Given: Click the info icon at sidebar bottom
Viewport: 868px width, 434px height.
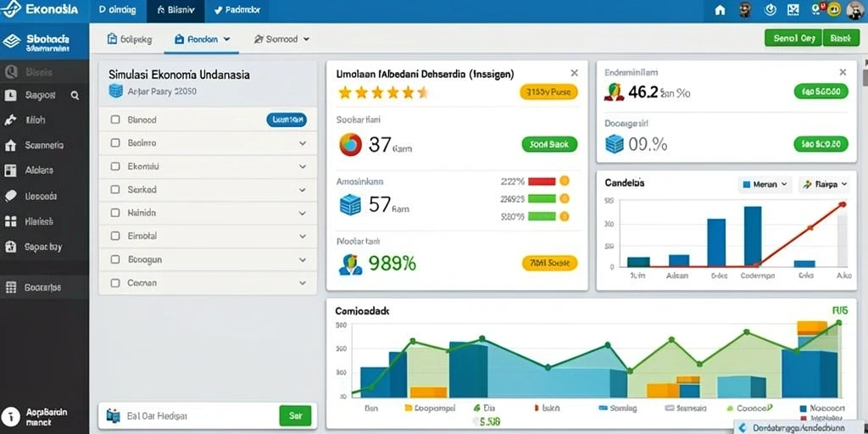Looking at the screenshot, I should coord(10,417).
